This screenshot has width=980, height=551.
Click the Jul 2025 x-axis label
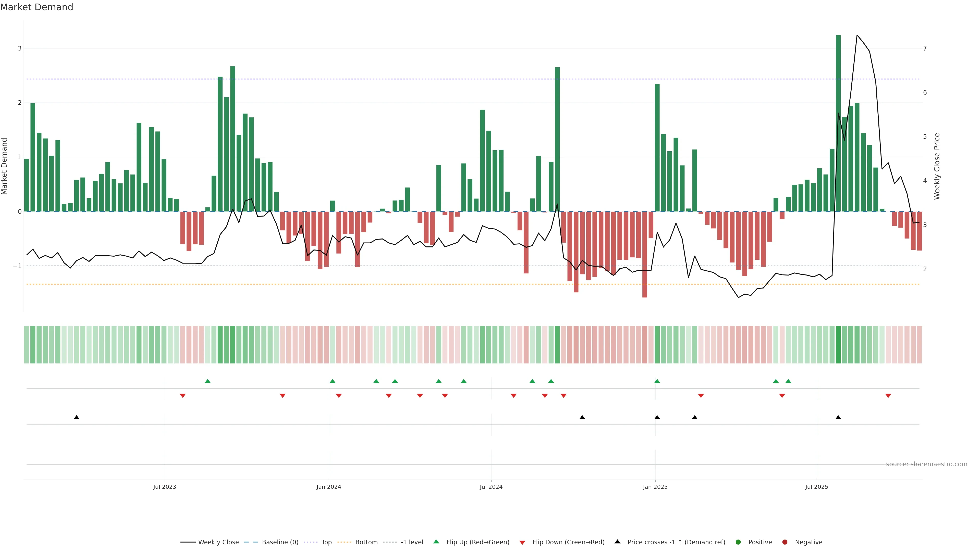click(816, 487)
